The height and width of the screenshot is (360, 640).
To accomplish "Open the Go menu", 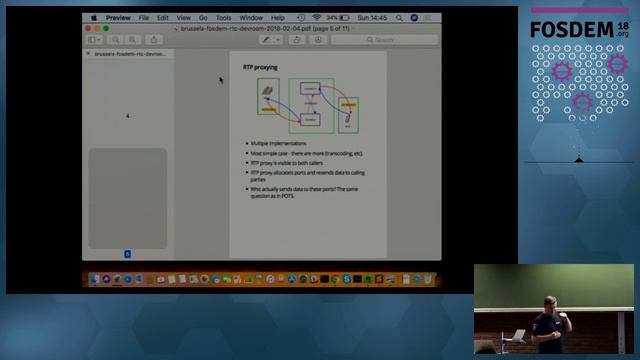I will [x=203, y=18].
